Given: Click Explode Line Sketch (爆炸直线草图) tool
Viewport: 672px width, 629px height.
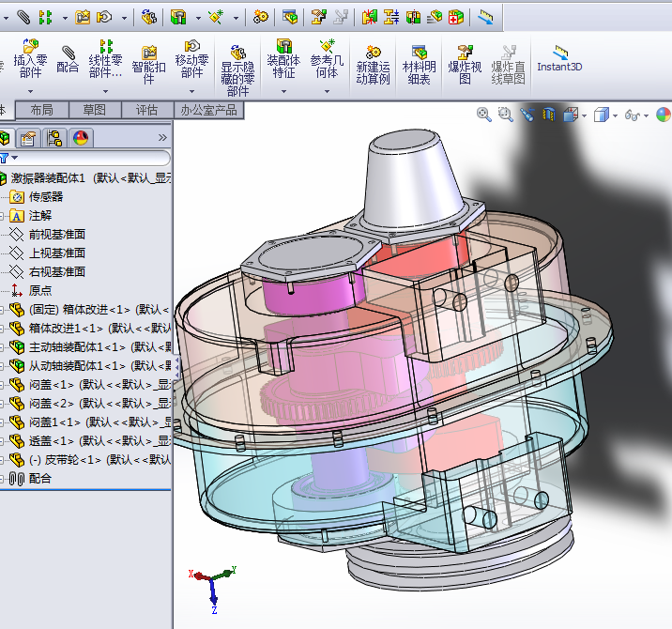Looking at the screenshot, I should 508,65.
